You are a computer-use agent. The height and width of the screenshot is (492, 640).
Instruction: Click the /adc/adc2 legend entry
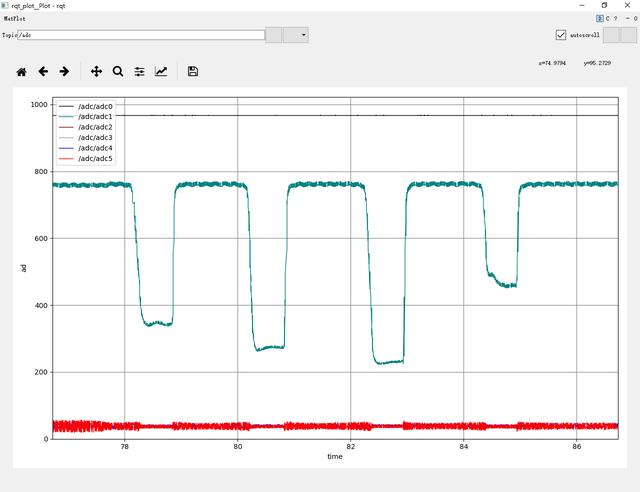[x=86, y=127]
